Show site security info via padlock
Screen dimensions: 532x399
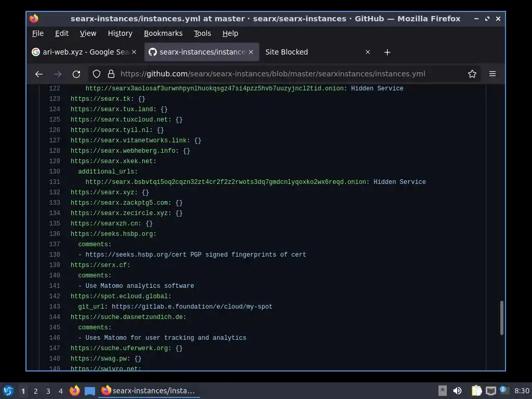pyautogui.click(x=111, y=74)
